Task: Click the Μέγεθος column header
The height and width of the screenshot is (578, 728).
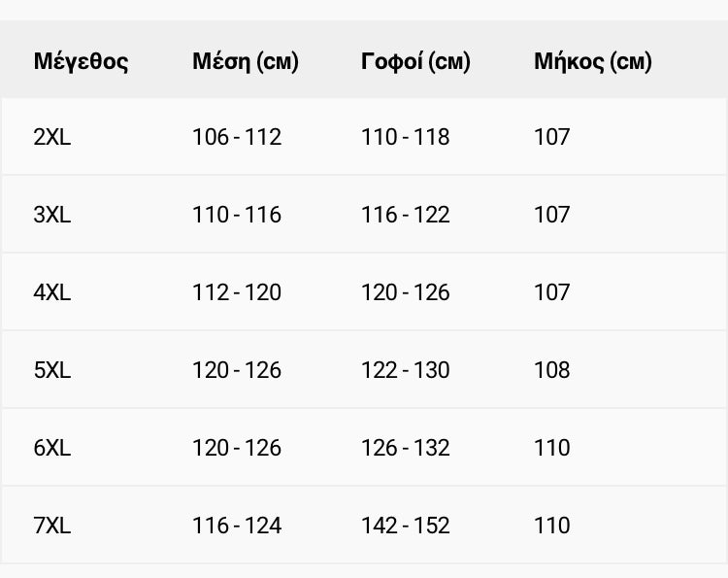Action: [81, 62]
